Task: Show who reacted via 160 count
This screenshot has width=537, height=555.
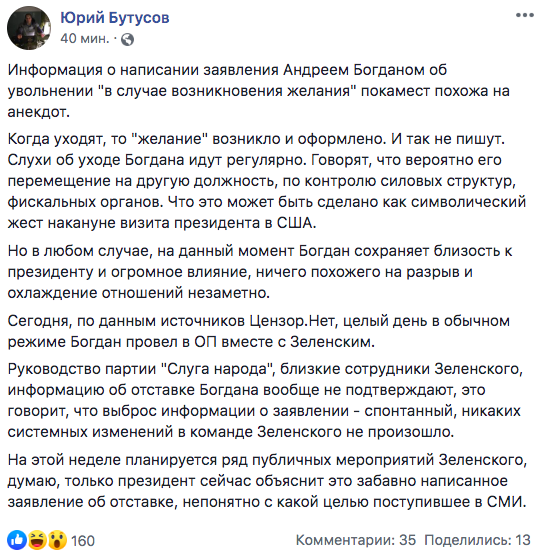Action: pyautogui.click(x=83, y=540)
